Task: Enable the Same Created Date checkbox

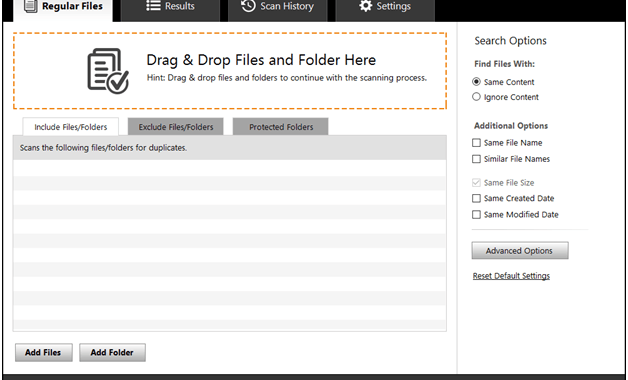Action: tap(476, 198)
